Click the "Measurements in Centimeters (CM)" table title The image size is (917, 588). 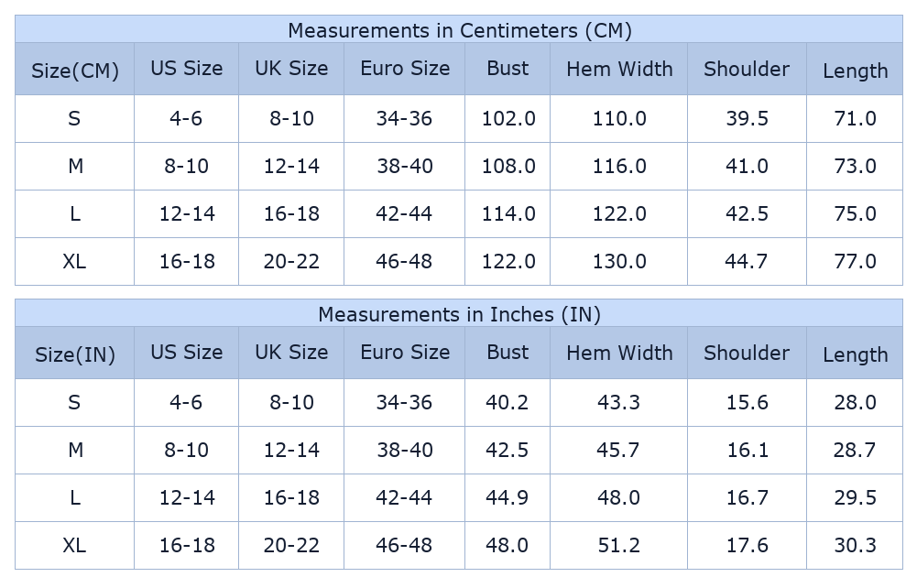(x=459, y=30)
